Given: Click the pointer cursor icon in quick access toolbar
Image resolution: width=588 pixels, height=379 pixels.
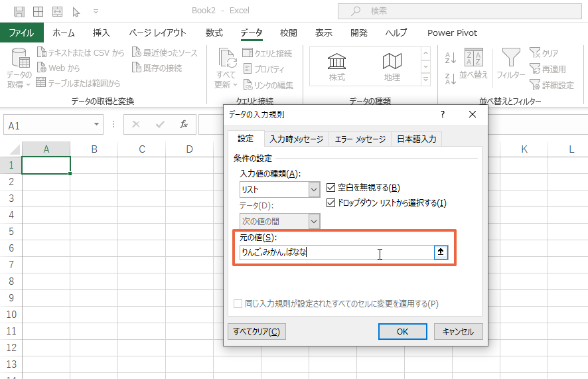Looking at the screenshot, I should coord(76,12).
